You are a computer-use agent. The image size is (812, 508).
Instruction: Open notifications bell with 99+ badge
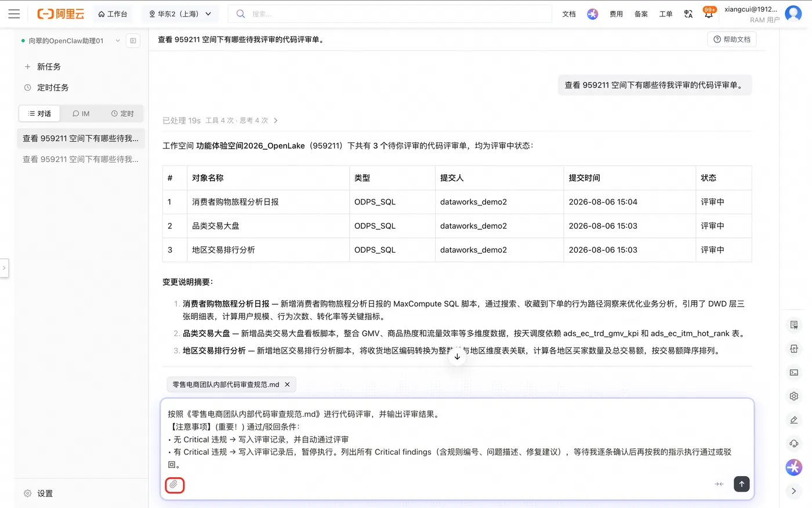click(x=709, y=13)
